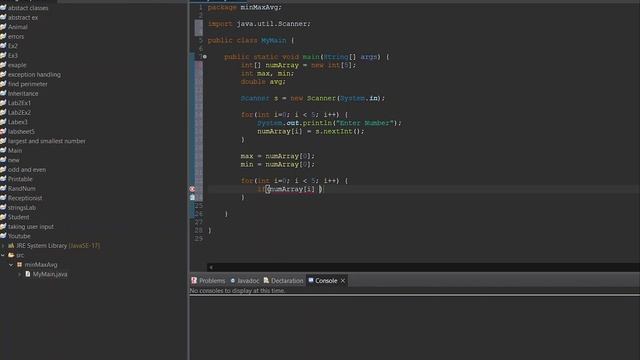Click the project icon beside abstract classes
The image size is (640, 360).
(3, 8)
